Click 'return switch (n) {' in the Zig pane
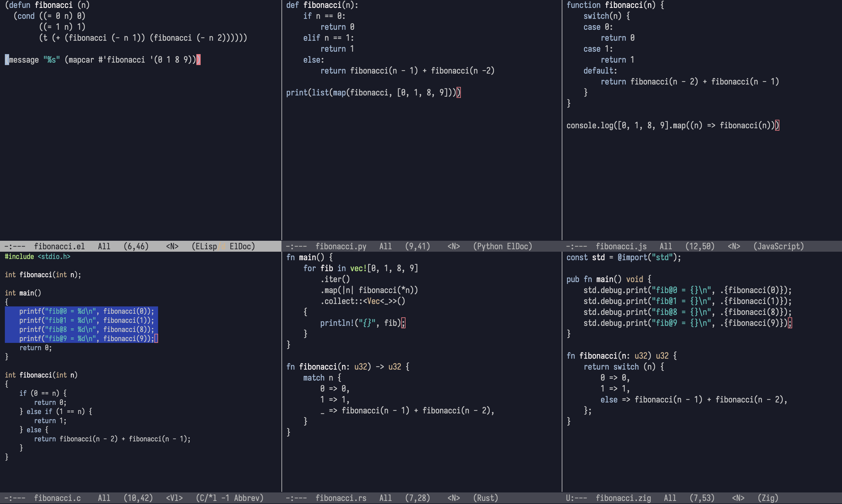 click(624, 367)
